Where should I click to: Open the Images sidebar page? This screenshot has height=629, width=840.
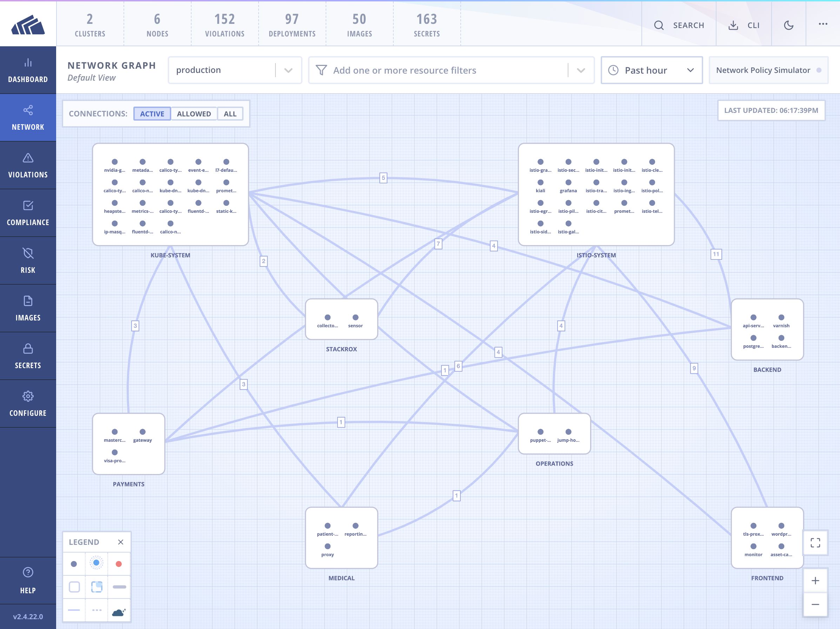click(28, 309)
